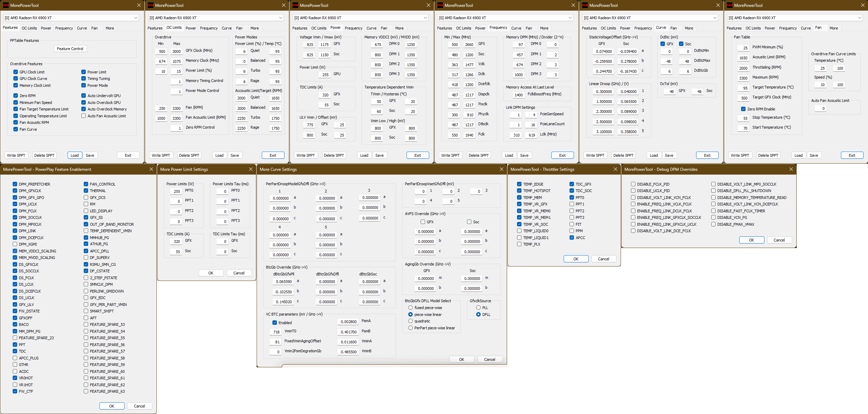Image resolution: width=868 pixels, height=414 pixels.
Task: Cancel the Debug DPM Overrides dialog
Action: pyautogui.click(x=779, y=240)
